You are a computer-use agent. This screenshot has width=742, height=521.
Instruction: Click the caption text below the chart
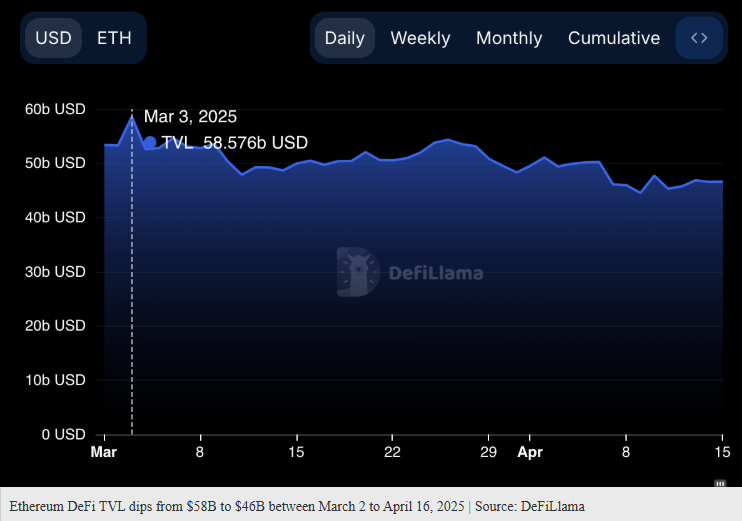tap(297, 506)
